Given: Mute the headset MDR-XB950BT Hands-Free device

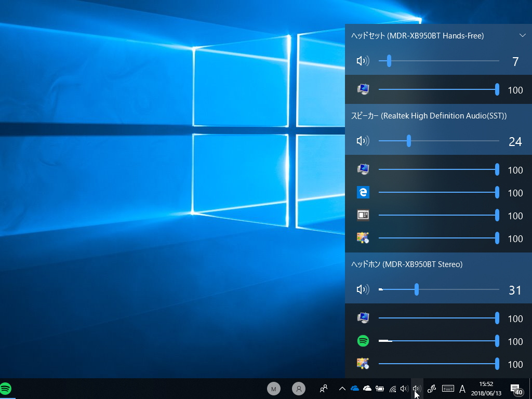Looking at the screenshot, I should [363, 61].
